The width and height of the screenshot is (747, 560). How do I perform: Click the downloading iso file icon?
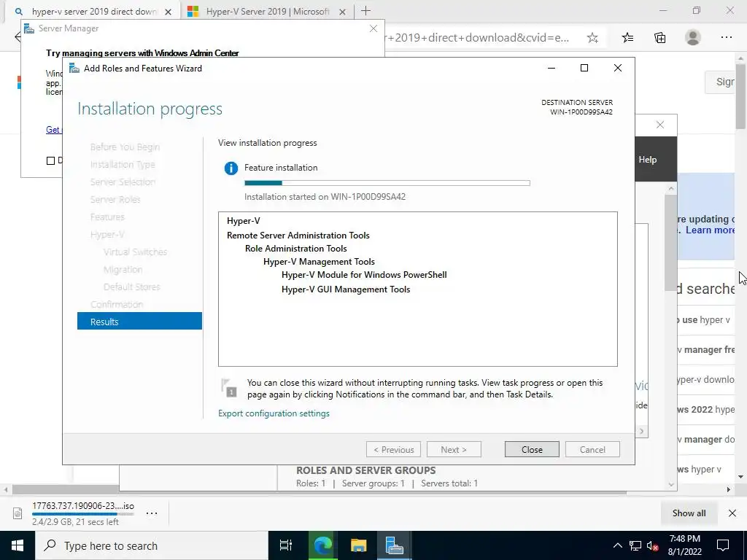(x=18, y=513)
